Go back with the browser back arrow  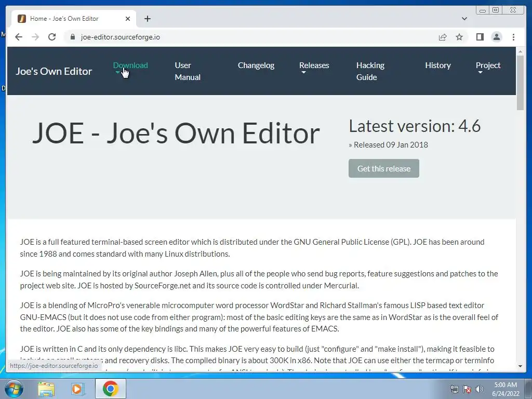tap(19, 37)
